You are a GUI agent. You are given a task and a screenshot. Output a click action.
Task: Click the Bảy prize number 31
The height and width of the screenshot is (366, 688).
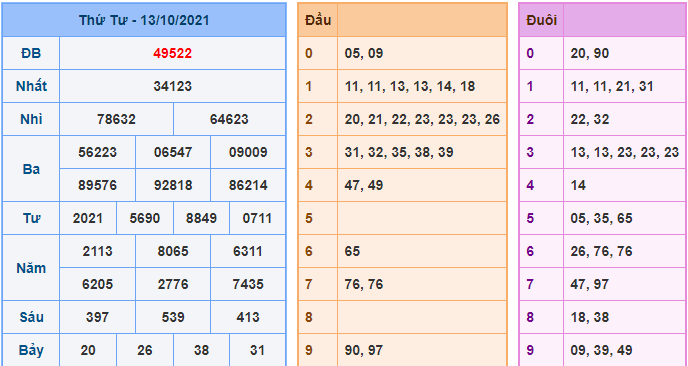tap(257, 350)
